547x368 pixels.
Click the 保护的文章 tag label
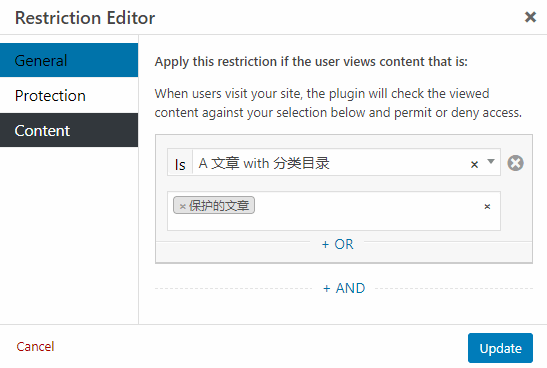pos(219,206)
